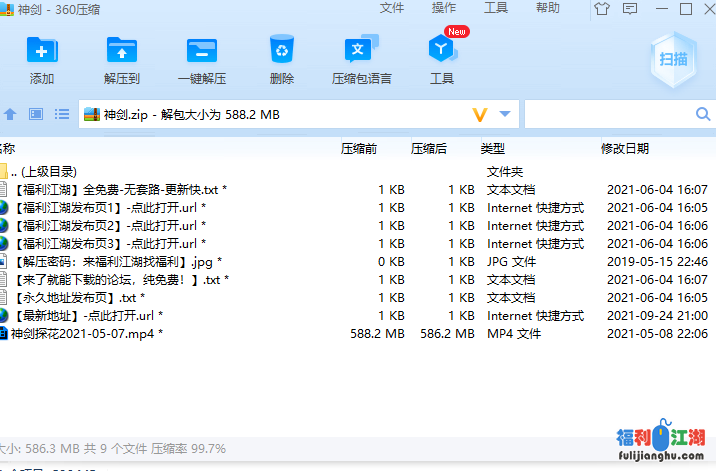
Task: Open the 工具 toolbar icon with New badge
Action: [441, 50]
